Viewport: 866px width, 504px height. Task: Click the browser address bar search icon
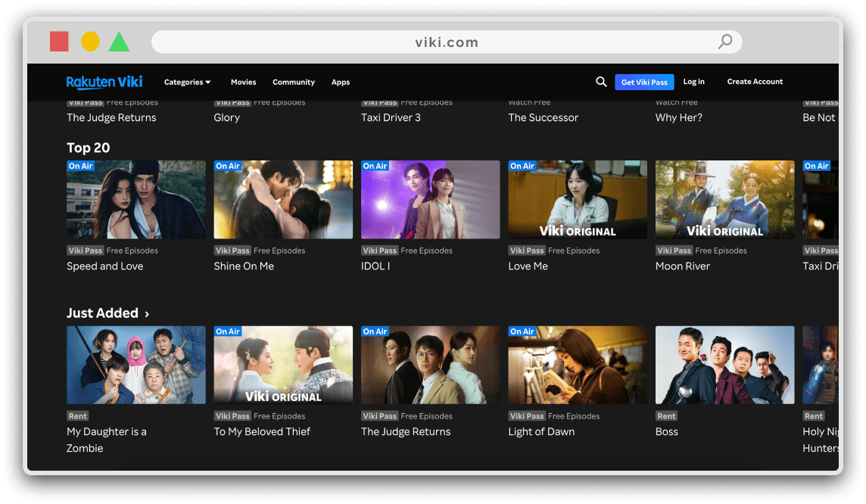tap(725, 42)
